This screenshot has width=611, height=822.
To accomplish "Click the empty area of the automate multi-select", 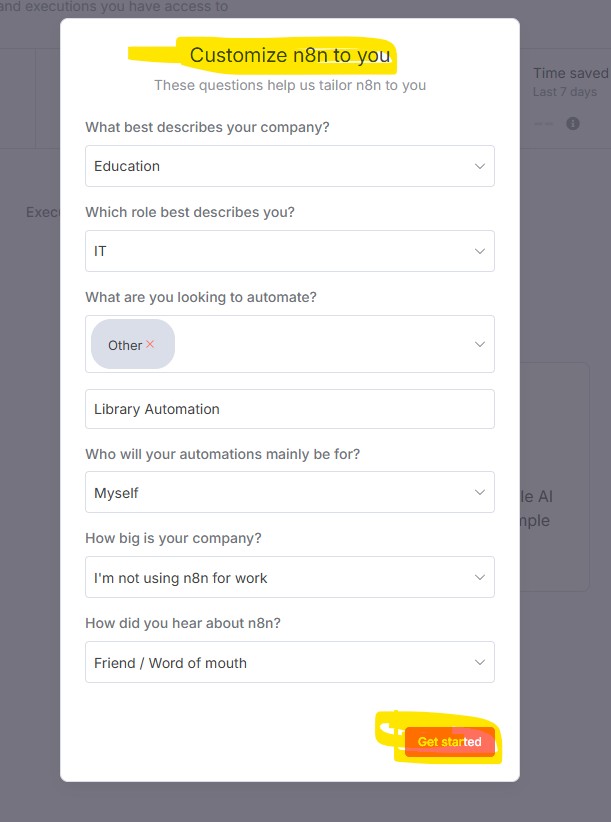I will pos(320,344).
